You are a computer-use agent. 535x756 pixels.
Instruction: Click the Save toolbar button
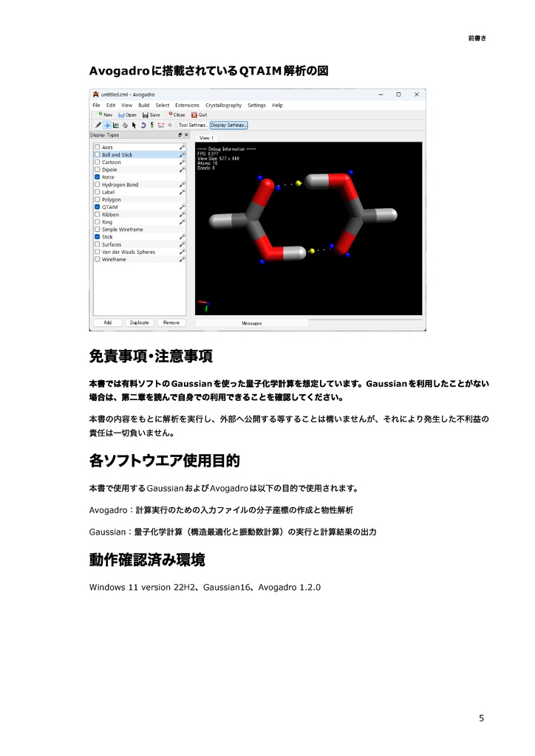click(x=151, y=114)
